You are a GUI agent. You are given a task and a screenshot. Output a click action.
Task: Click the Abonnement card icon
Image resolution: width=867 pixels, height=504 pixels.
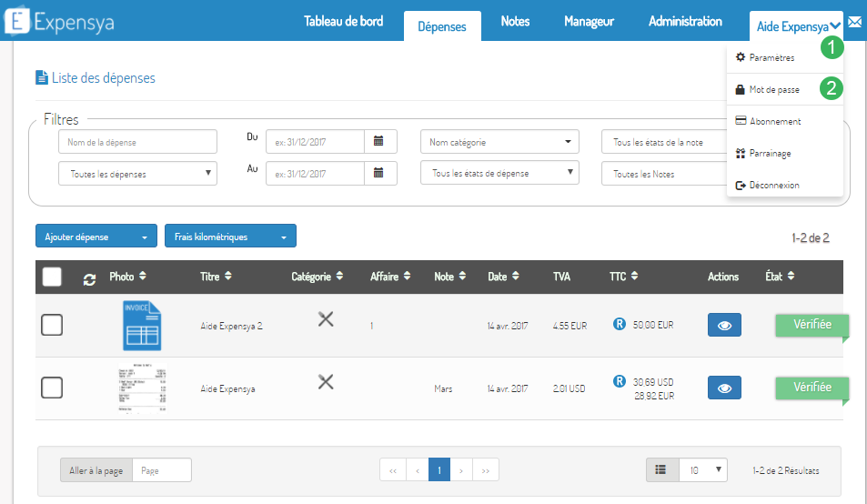[x=741, y=120]
